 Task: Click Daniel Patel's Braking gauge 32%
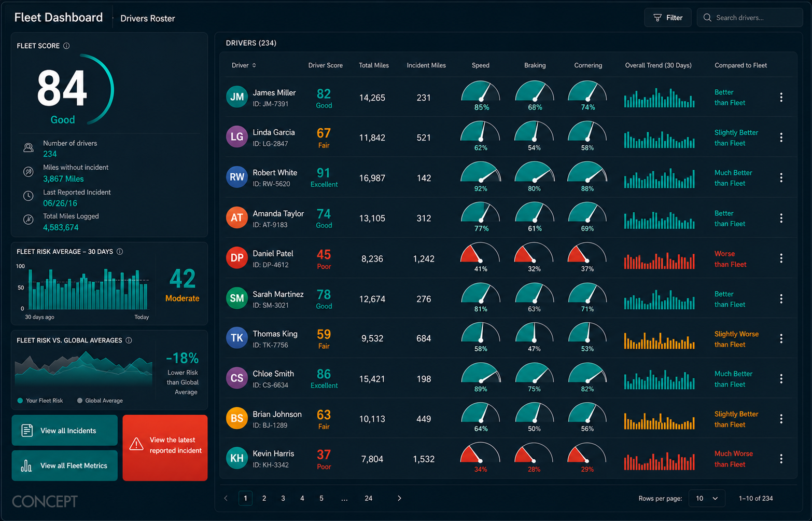point(534,258)
